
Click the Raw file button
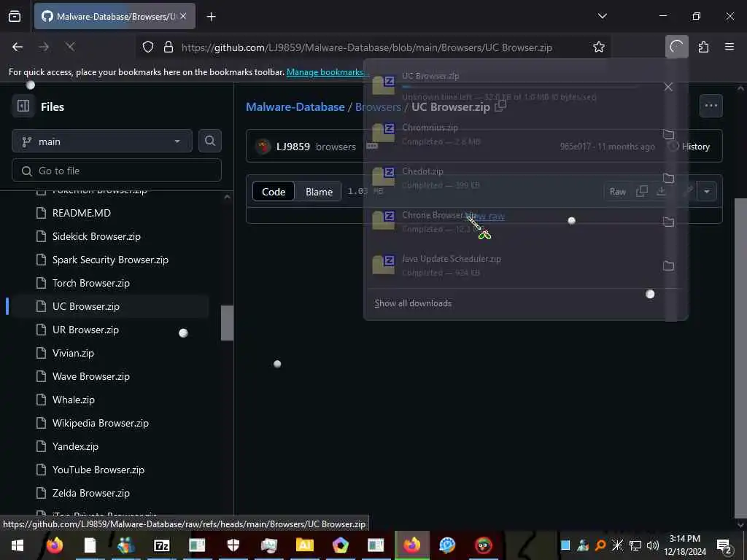[617, 192]
